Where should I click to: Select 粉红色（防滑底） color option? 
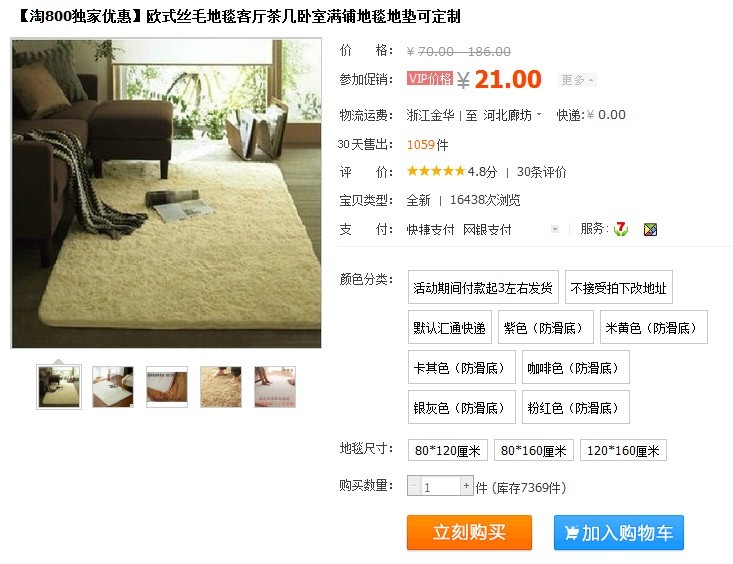575,407
